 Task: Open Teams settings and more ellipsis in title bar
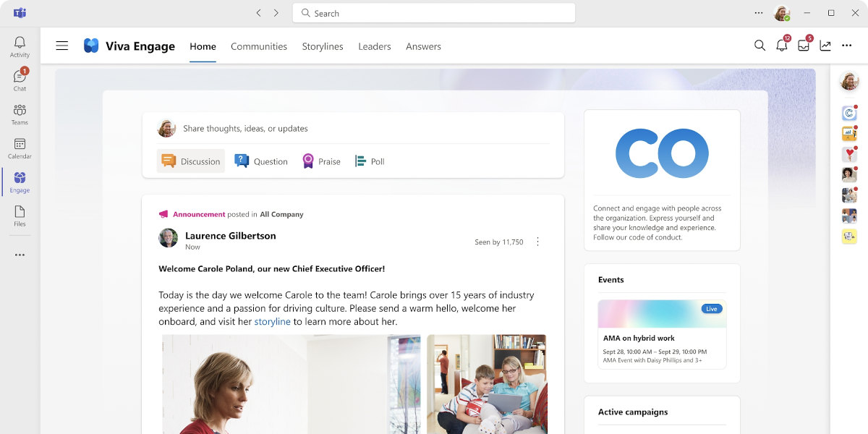(759, 13)
